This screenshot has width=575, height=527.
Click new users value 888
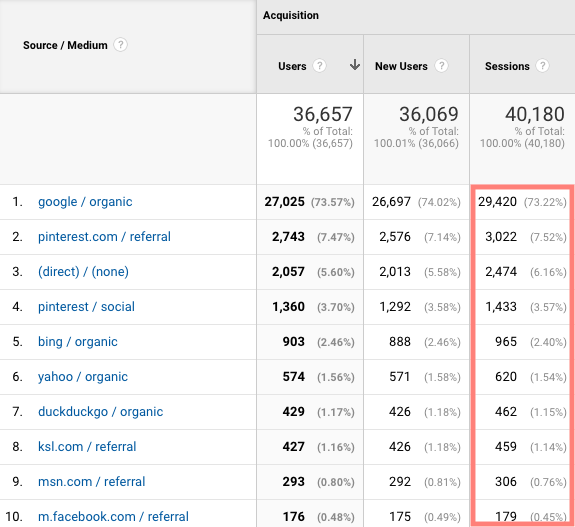[x=400, y=342]
